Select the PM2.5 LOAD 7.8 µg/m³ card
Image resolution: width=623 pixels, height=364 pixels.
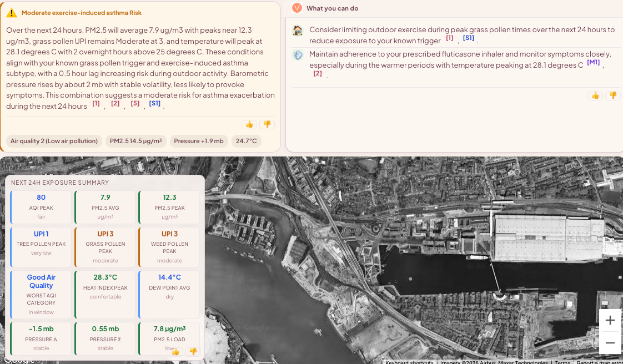[x=169, y=338]
